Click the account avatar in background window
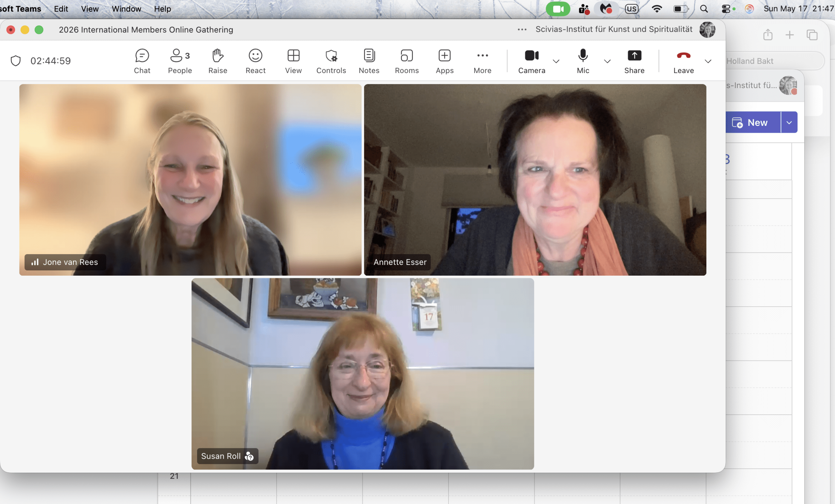 [x=788, y=85]
